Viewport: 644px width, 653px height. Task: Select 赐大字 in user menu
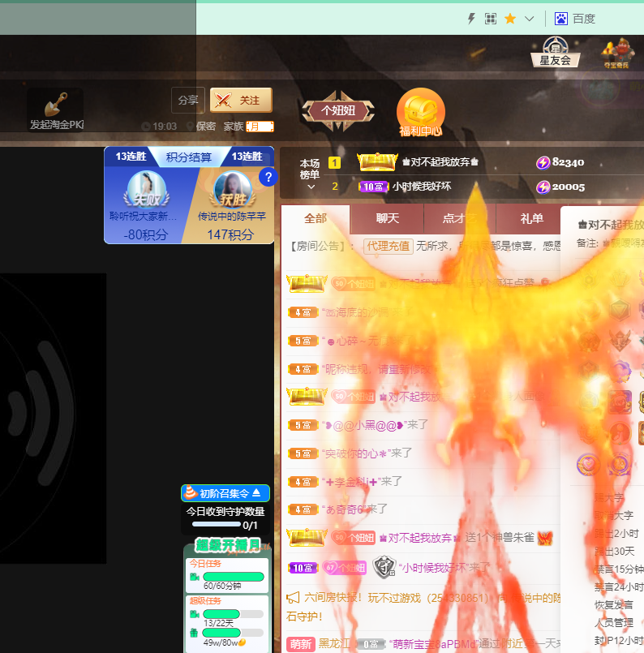pos(609,498)
